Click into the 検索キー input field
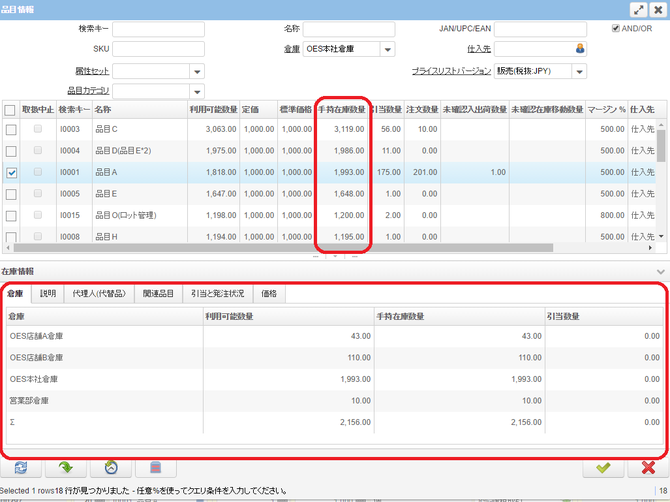The width and height of the screenshot is (670, 502). click(158, 29)
